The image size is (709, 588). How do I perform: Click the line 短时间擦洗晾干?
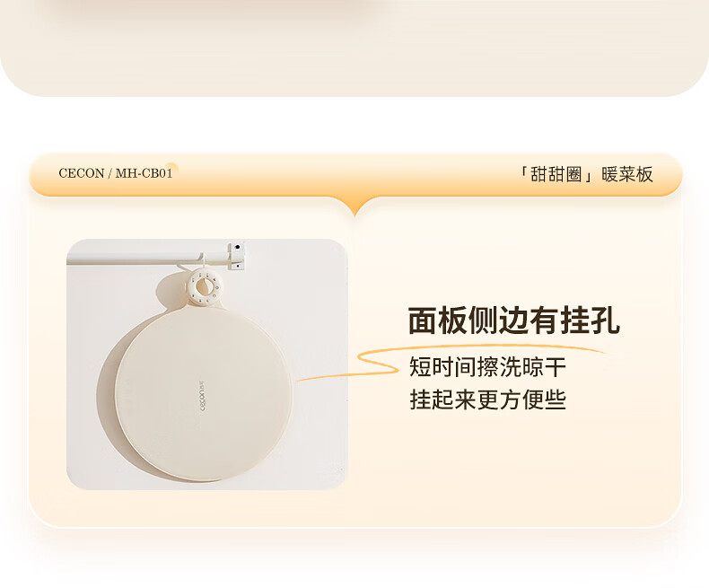487,367
